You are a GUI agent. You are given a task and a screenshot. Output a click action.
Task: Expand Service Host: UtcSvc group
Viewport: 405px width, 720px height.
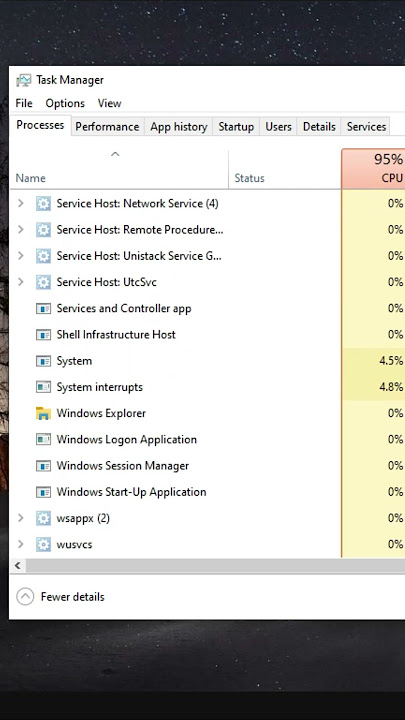pyautogui.click(x=20, y=282)
